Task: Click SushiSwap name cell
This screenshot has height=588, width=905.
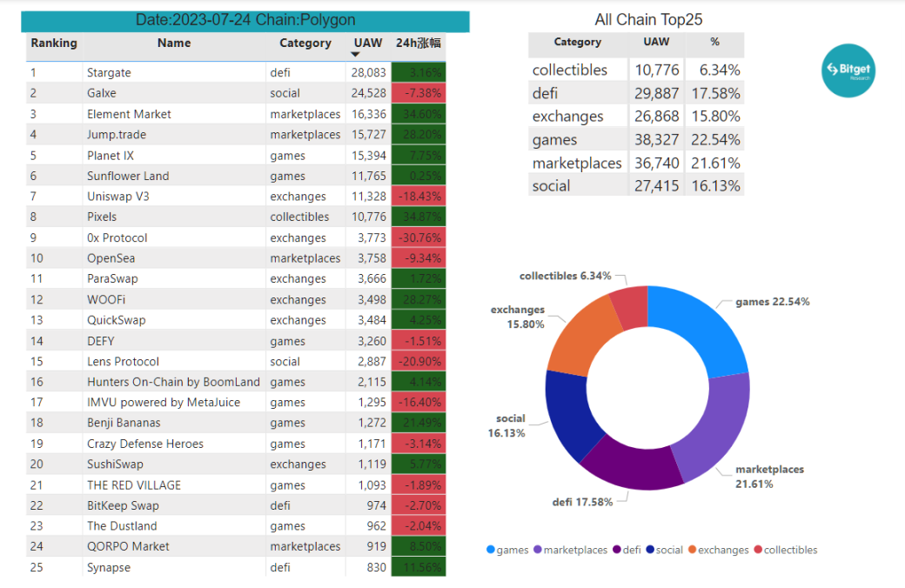Action: [x=115, y=464]
